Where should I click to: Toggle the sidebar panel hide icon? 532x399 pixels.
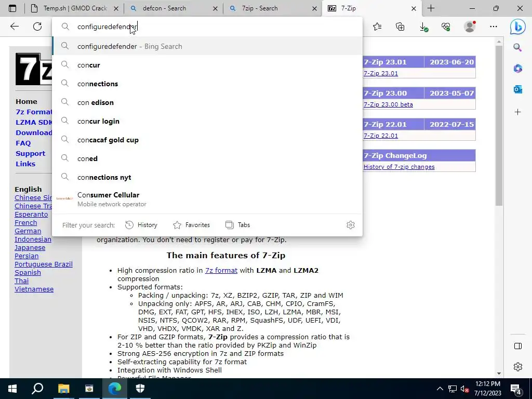(x=518, y=345)
